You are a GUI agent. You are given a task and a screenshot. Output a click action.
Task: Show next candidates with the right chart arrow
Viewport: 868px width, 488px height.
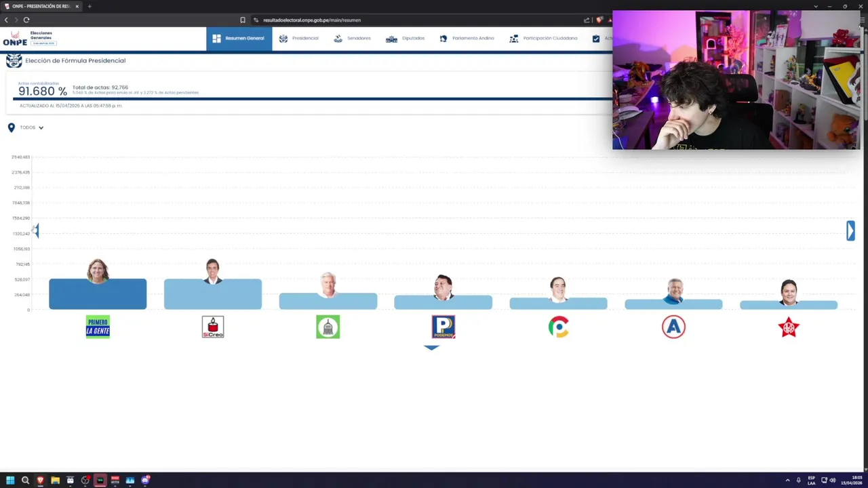[x=850, y=231]
